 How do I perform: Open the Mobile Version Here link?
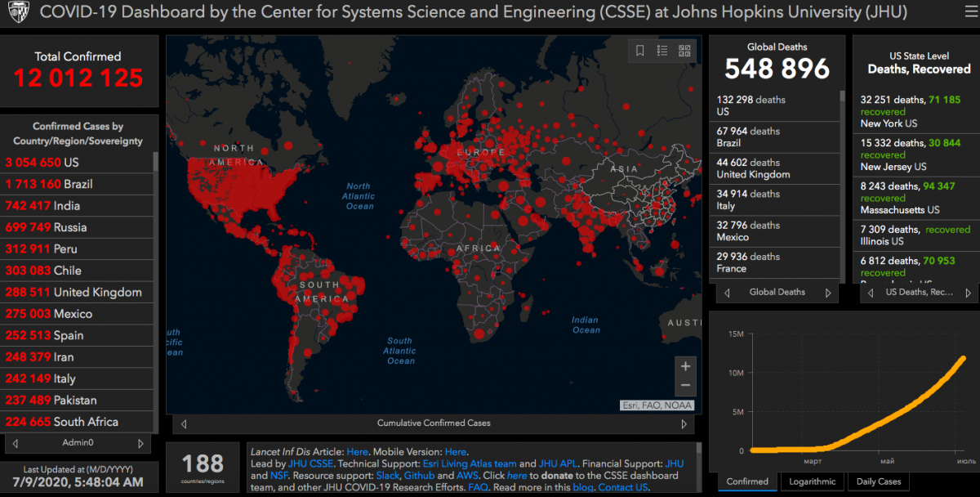click(x=456, y=451)
